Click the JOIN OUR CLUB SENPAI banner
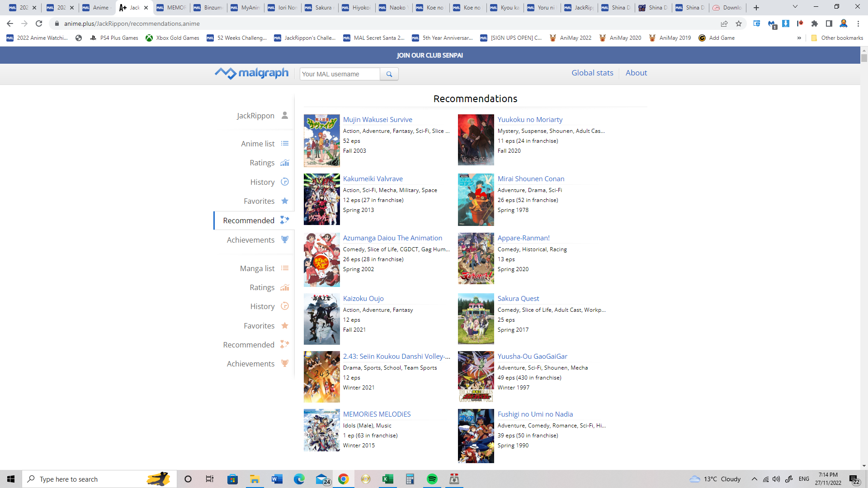 pyautogui.click(x=429, y=55)
